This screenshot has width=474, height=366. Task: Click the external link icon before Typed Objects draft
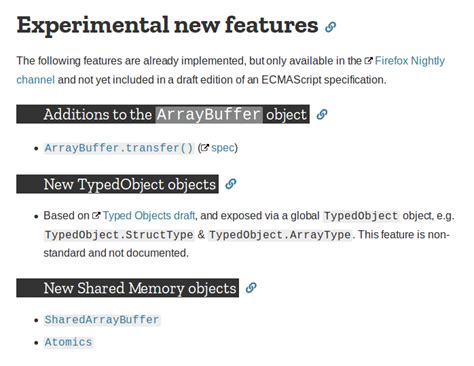96,215
